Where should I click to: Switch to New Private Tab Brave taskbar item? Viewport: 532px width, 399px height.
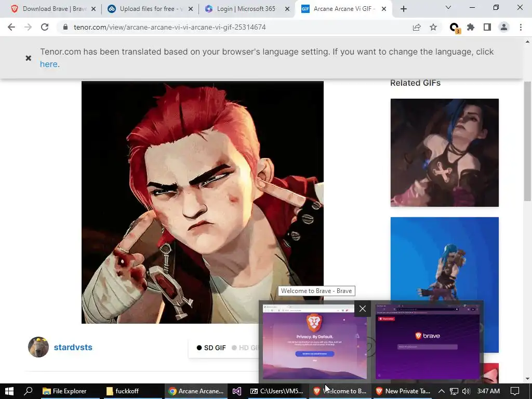[x=403, y=391]
